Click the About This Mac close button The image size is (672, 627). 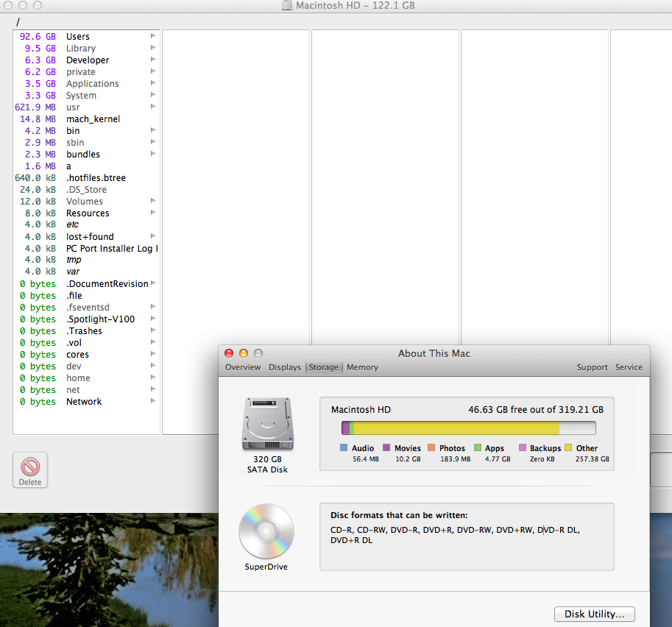click(229, 353)
